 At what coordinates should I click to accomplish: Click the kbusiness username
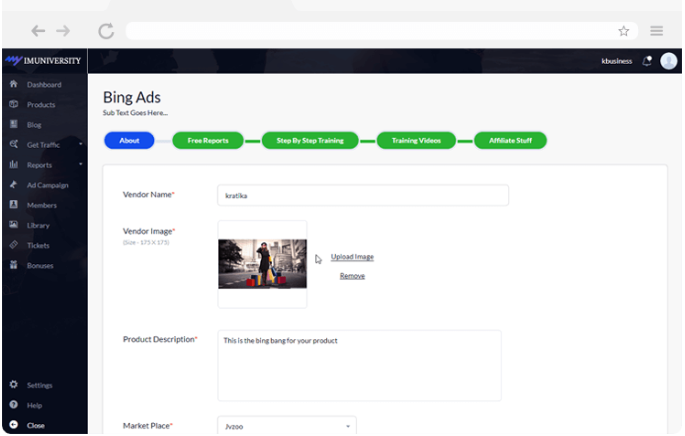pyautogui.click(x=616, y=61)
